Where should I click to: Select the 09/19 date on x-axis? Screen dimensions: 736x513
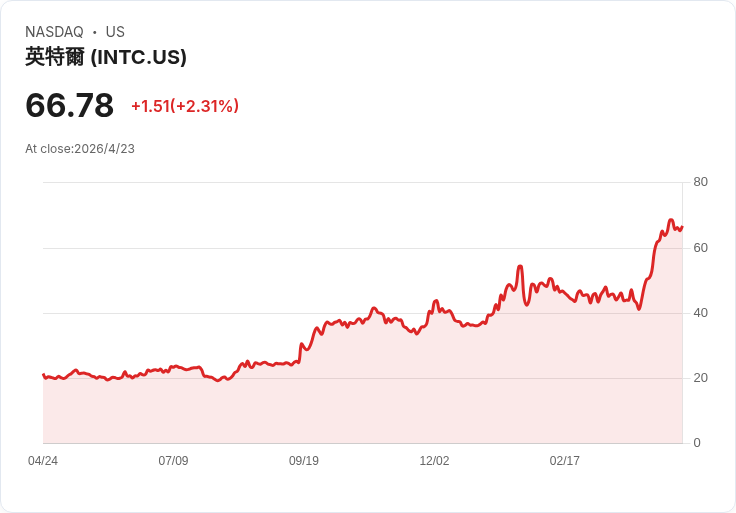pyautogui.click(x=304, y=461)
